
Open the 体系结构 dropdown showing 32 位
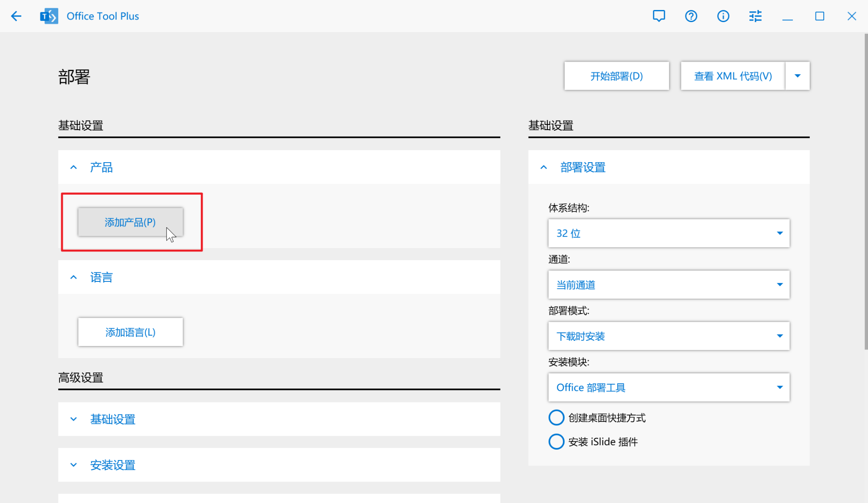coord(669,233)
